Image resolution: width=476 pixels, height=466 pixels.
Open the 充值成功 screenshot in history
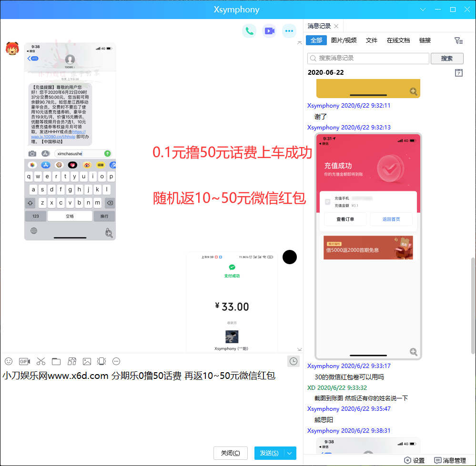pos(368,246)
